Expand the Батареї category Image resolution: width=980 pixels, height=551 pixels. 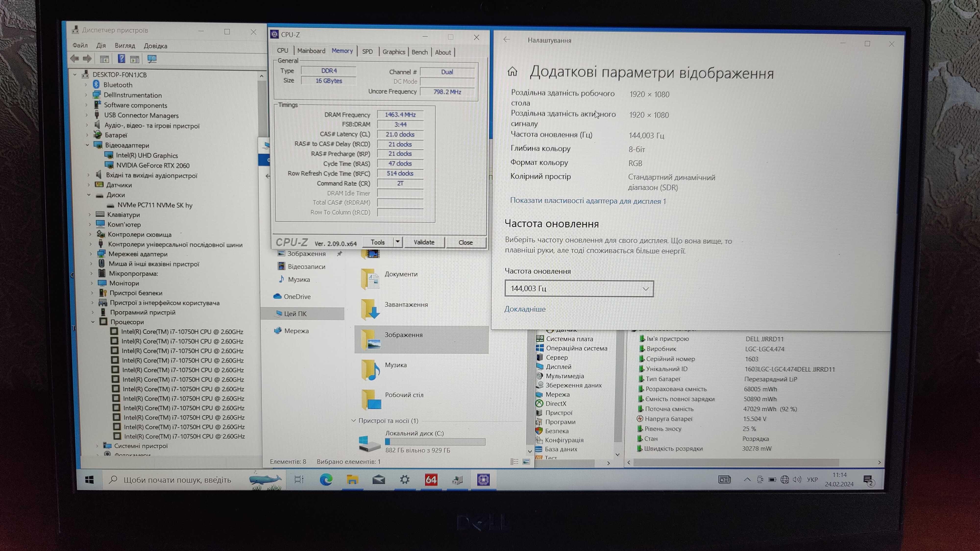tap(87, 135)
